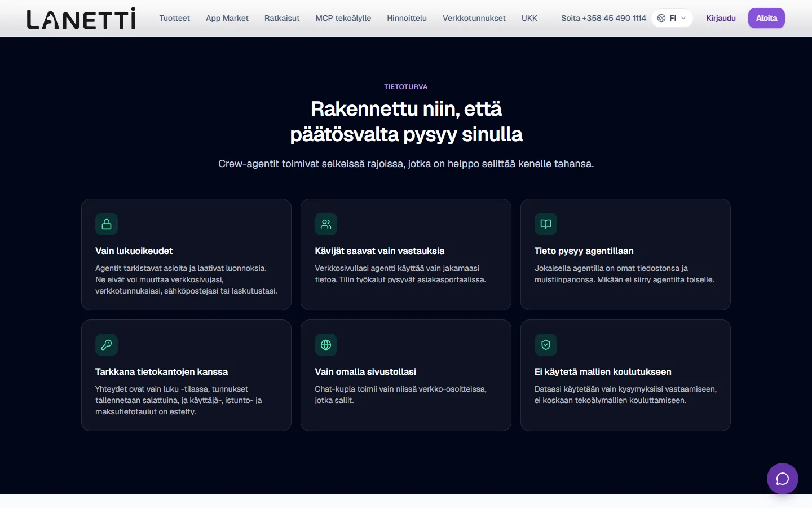Click the Tarkkana tietokantojen kanssa heading

click(x=162, y=371)
